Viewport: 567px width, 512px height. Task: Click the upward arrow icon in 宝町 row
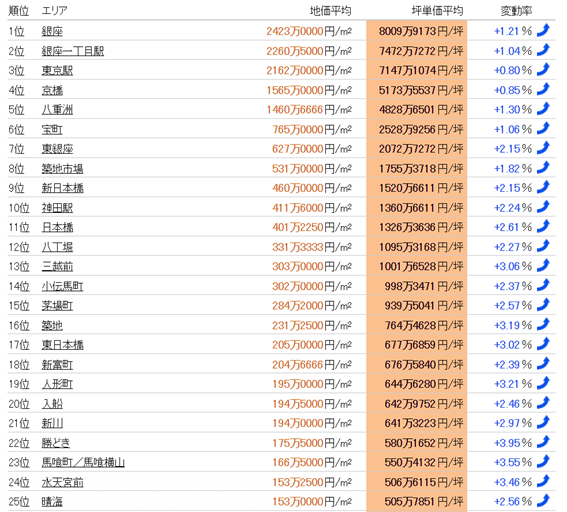[x=543, y=128]
